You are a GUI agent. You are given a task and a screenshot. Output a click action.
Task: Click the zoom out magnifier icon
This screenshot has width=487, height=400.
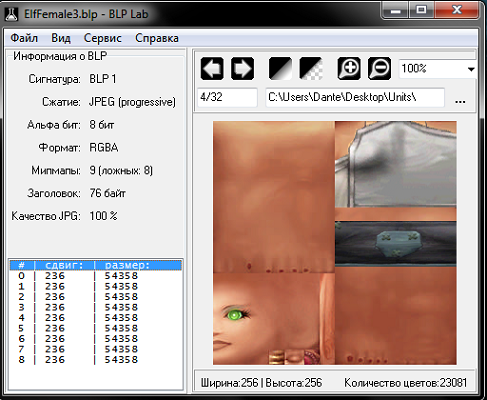[379, 69]
